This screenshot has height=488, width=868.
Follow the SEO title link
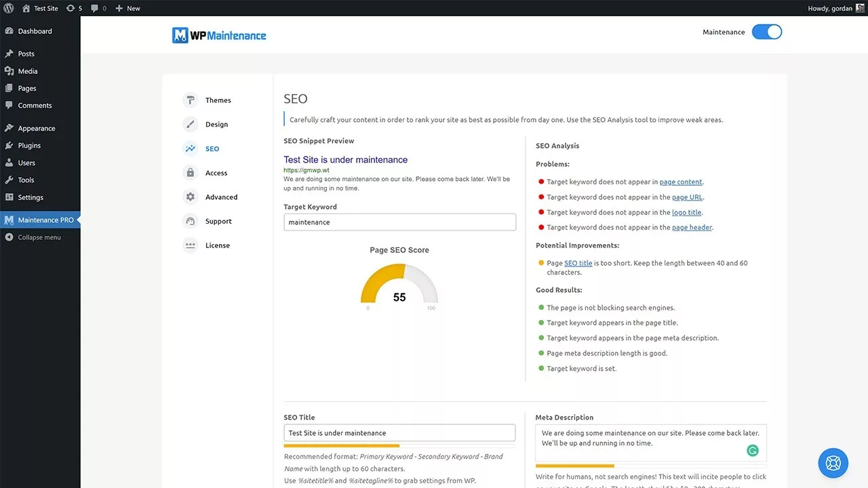pos(578,263)
